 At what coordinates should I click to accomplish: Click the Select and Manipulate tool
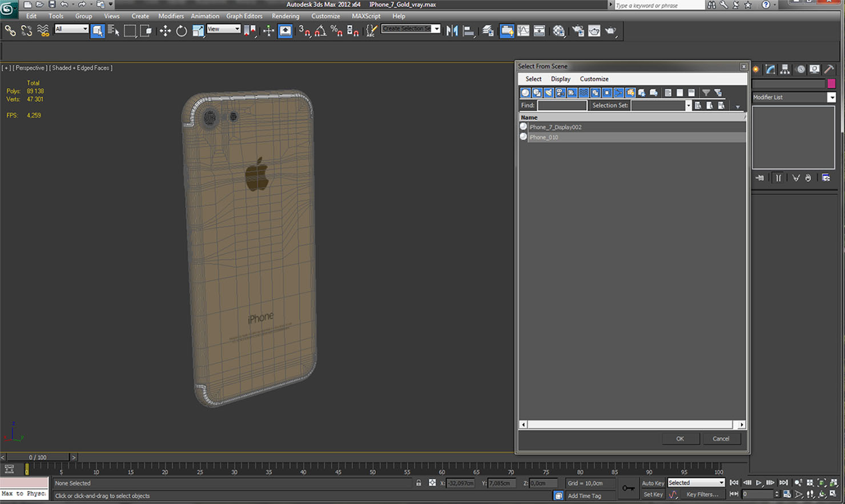tap(268, 31)
